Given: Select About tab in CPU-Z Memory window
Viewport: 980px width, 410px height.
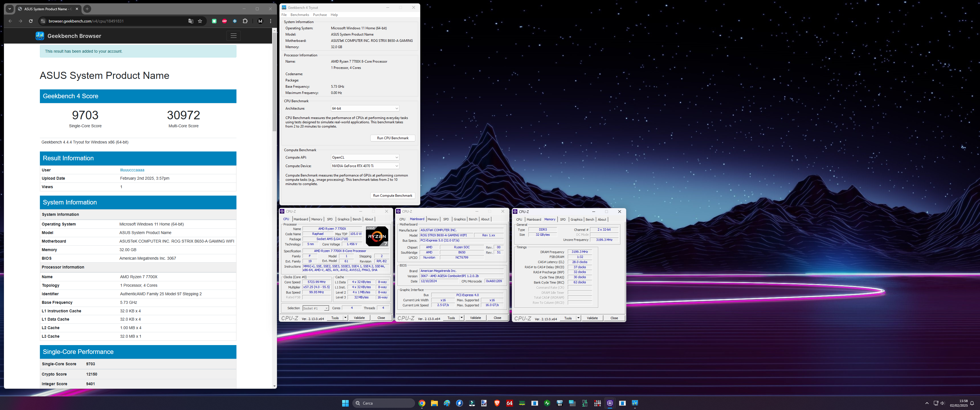Looking at the screenshot, I should (x=602, y=220).
